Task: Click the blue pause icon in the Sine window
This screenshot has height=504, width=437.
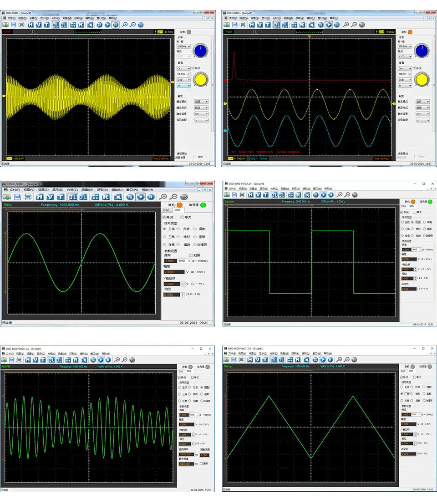Action: pos(151,197)
